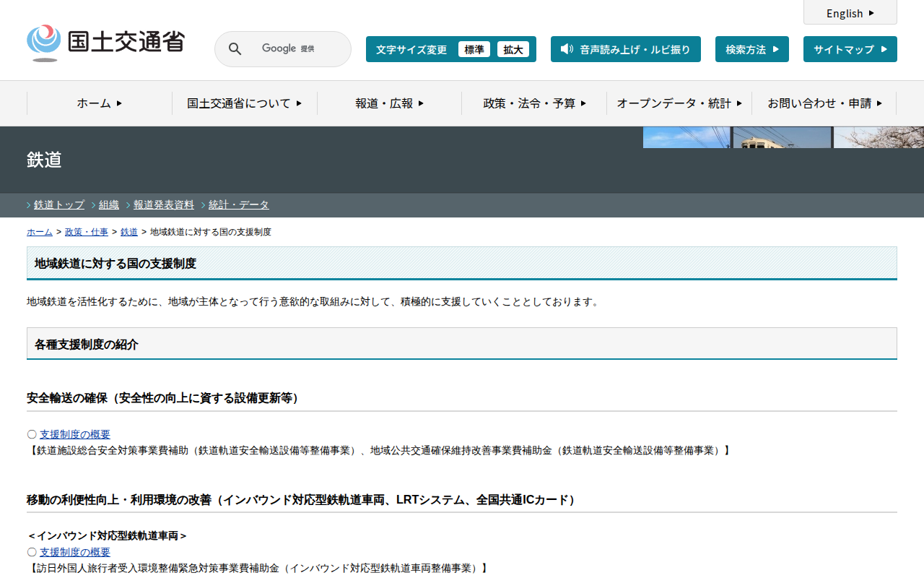The height and width of the screenshot is (578, 924).
Task: Expand the 政策・法令・予算 menu
Action: (534, 103)
